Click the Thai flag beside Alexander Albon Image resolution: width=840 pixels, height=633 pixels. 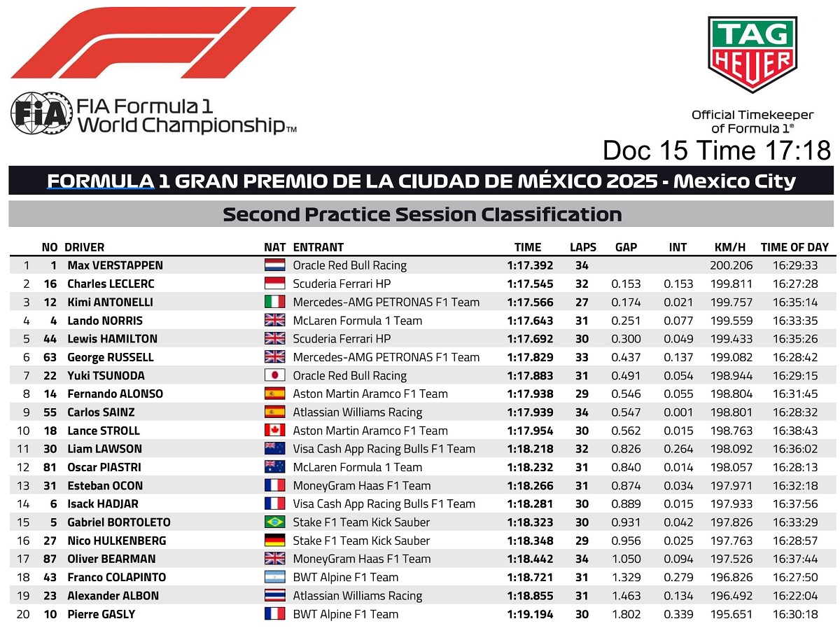point(275,596)
